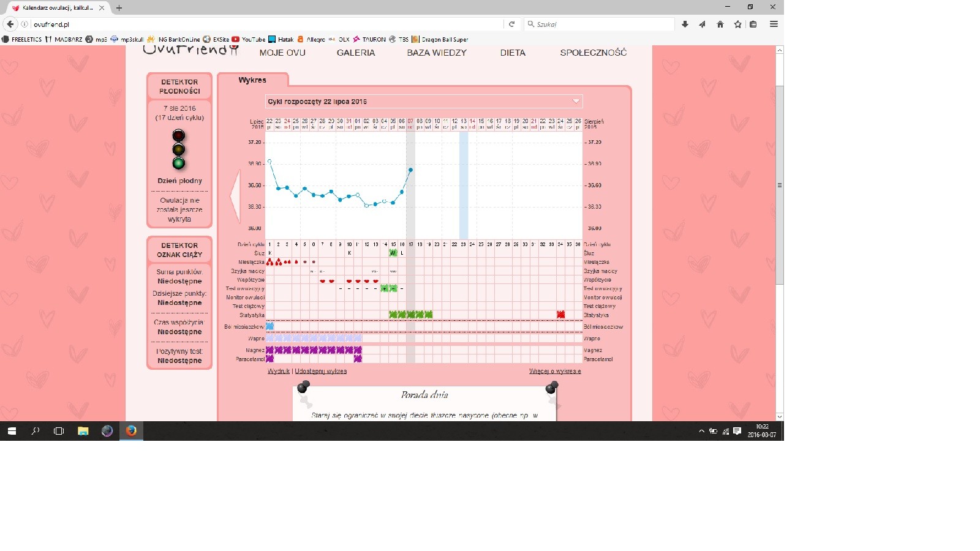Viewport: 980px width, 551px height.
Task: Click the page's vertical scrollbar thumb
Action: click(779, 184)
